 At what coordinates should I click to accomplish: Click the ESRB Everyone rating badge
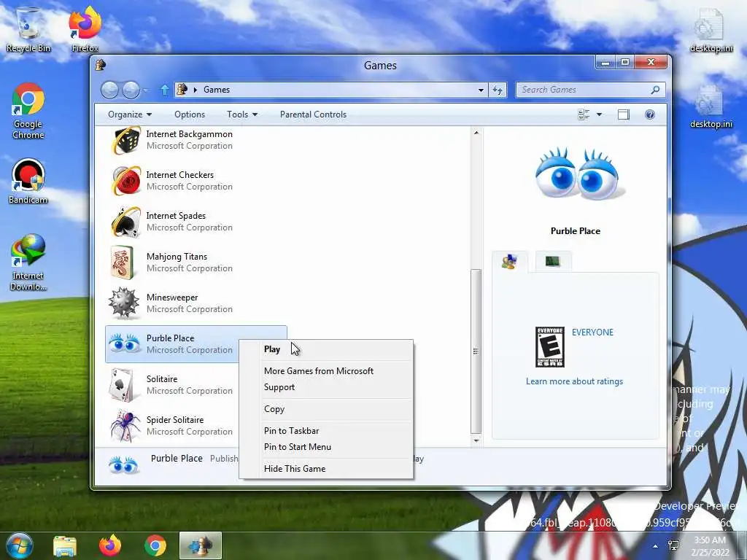(x=550, y=347)
